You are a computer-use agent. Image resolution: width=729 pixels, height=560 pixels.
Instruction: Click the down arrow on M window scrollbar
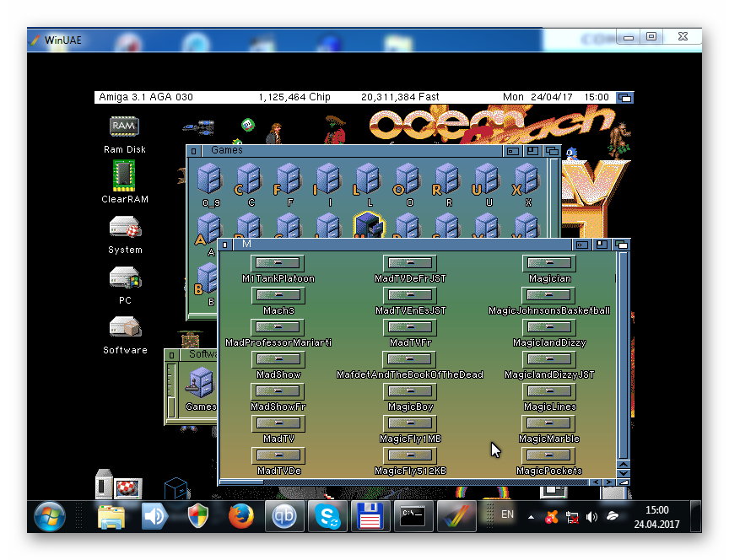623,473
